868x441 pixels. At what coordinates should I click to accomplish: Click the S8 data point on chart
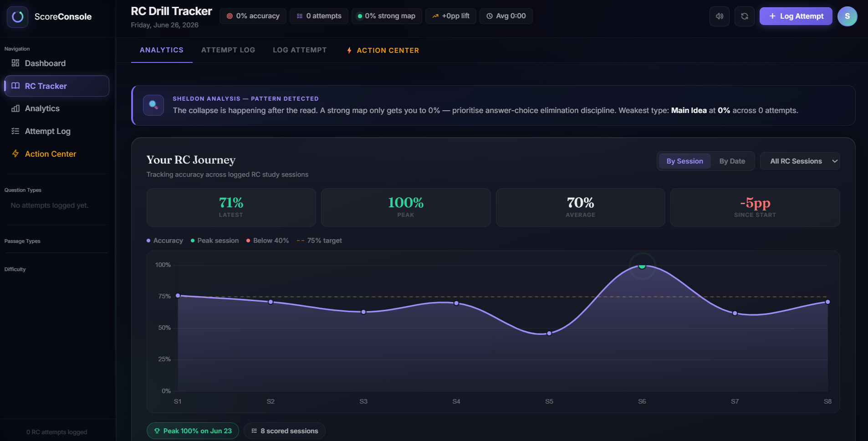coord(828,302)
